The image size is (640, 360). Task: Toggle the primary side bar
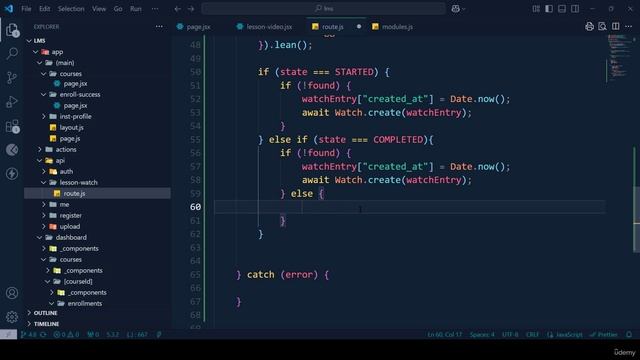[x=549, y=9]
